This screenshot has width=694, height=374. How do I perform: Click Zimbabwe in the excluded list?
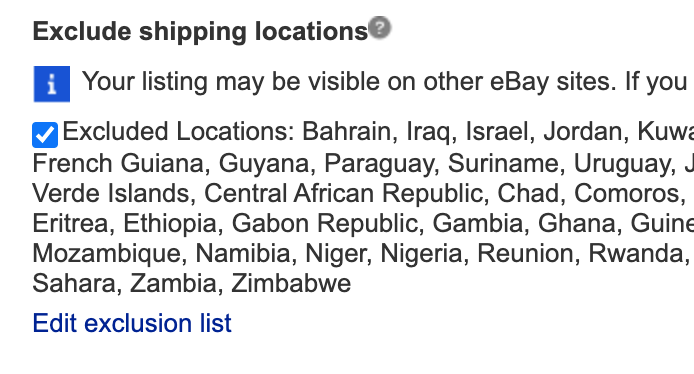point(291,283)
